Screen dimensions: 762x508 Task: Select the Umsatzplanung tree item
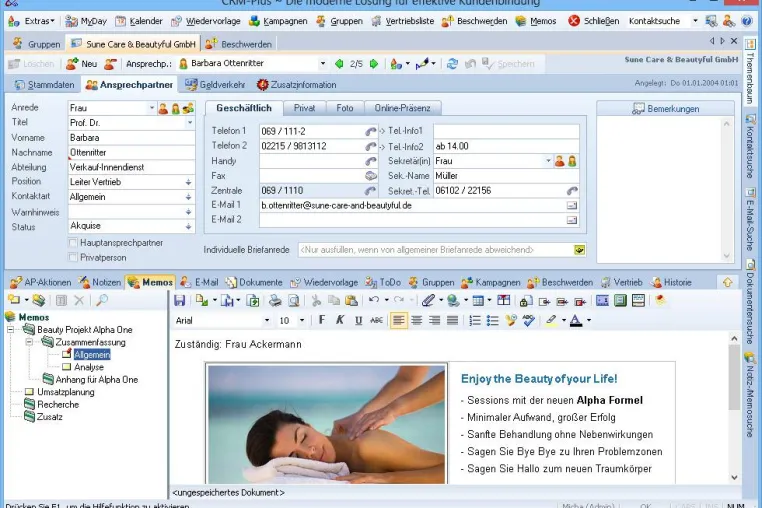pyautogui.click(x=66, y=392)
